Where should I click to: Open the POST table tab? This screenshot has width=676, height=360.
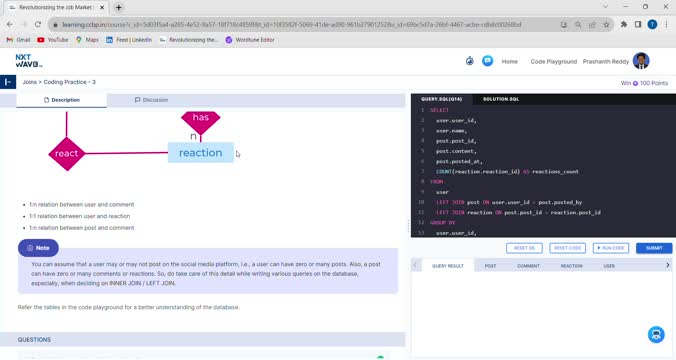point(490,266)
